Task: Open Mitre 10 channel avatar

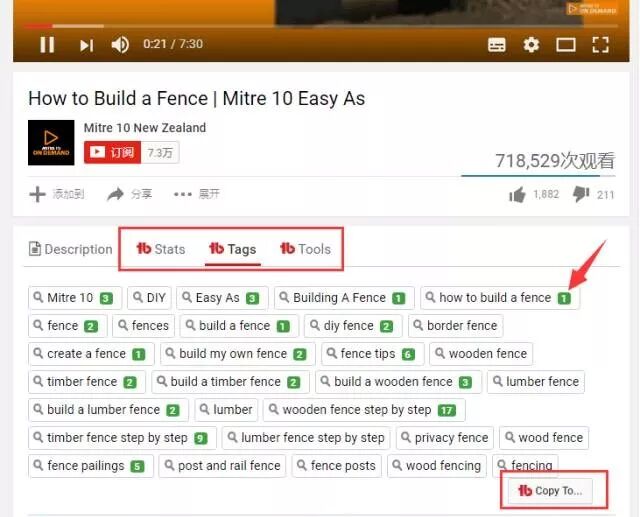Action: pyautogui.click(x=51, y=142)
